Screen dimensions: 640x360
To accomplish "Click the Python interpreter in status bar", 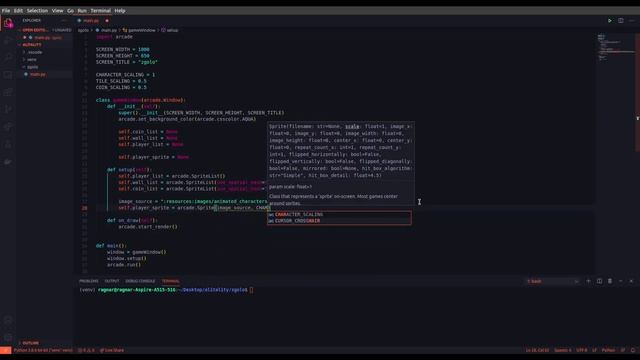I will click(43, 350).
